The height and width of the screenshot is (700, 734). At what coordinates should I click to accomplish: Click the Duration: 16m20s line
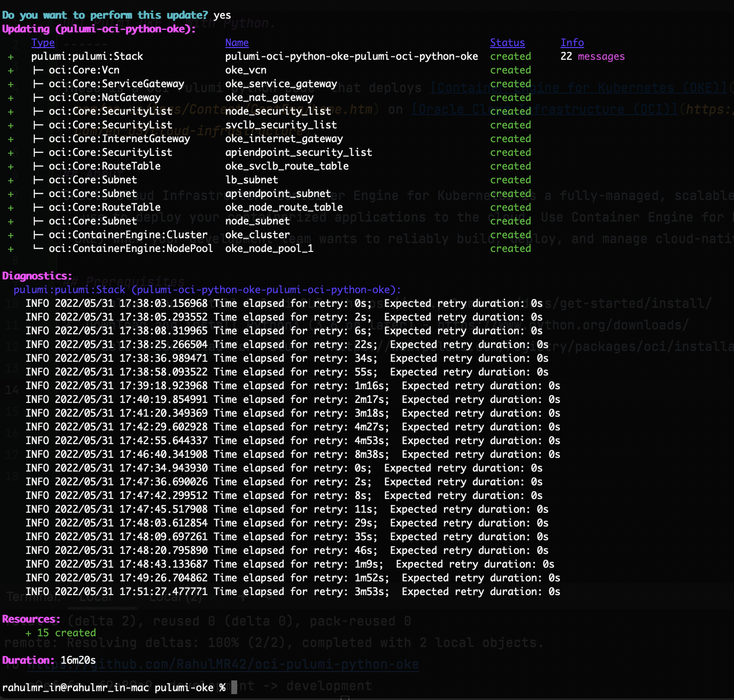[x=49, y=660]
